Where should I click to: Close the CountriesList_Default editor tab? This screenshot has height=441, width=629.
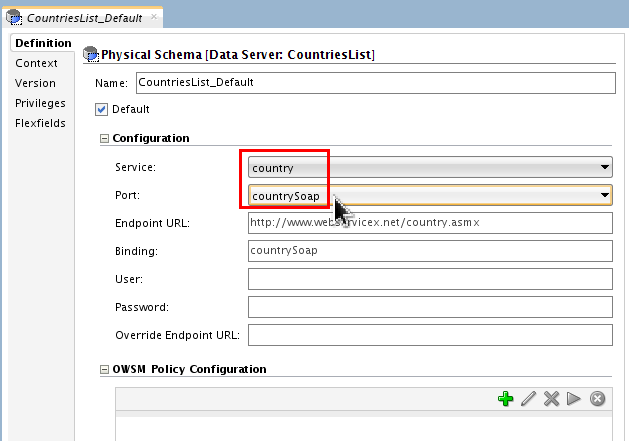pyautogui.click(x=154, y=17)
